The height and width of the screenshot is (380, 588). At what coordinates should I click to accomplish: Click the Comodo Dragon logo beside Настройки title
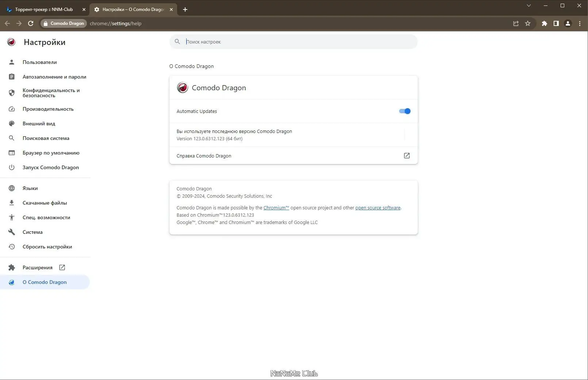[11, 42]
